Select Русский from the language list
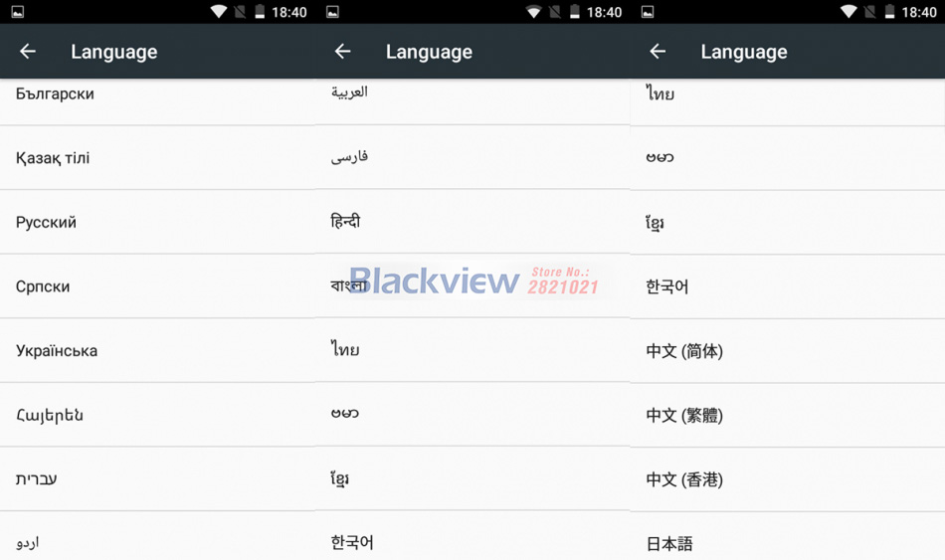The width and height of the screenshot is (945, 560). 46,222
